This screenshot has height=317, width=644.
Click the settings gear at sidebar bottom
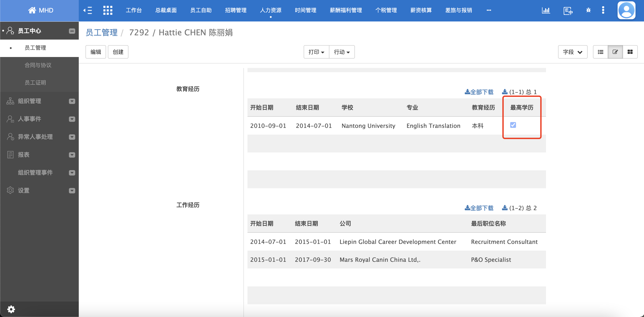point(11,309)
